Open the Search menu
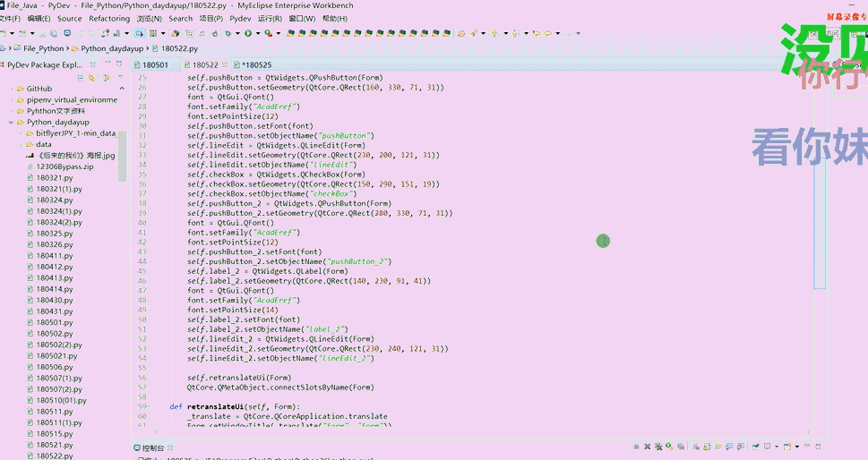Image resolution: width=868 pixels, height=460 pixels. pos(180,18)
